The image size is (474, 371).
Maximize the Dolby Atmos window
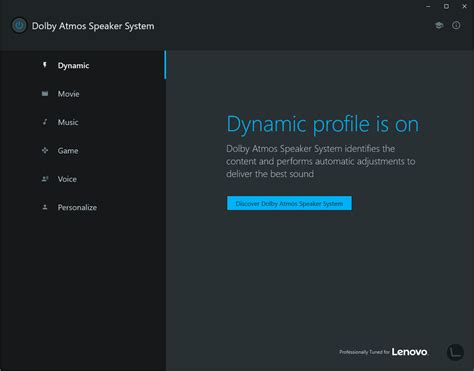[446, 6]
